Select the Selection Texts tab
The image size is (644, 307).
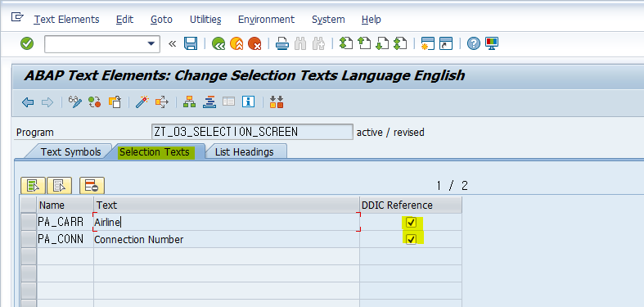click(155, 151)
